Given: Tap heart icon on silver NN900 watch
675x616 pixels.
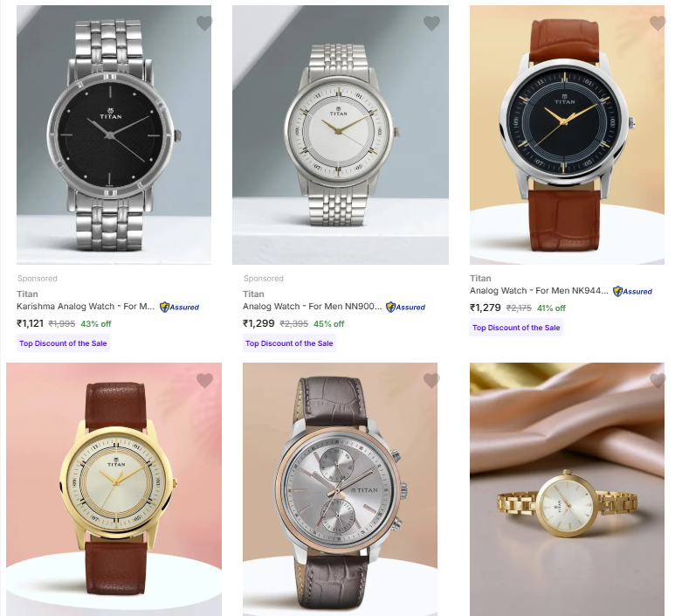Looking at the screenshot, I should (431, 23).
